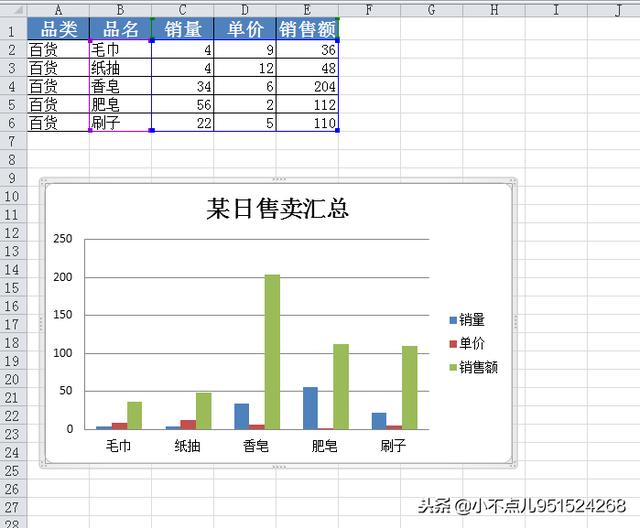Click unit price cell 12
The image size is (640, 528).
245,68
